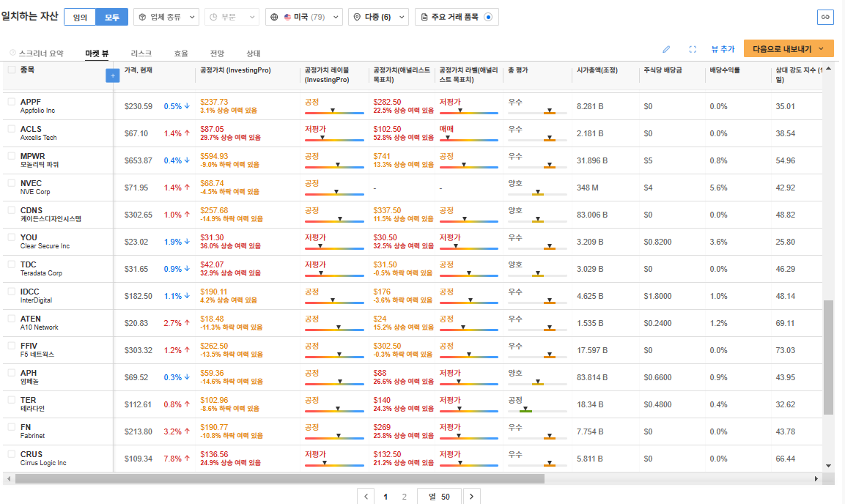Check the NVEC row checkbox
Viewport: 845px width, 504px height.
11,183
